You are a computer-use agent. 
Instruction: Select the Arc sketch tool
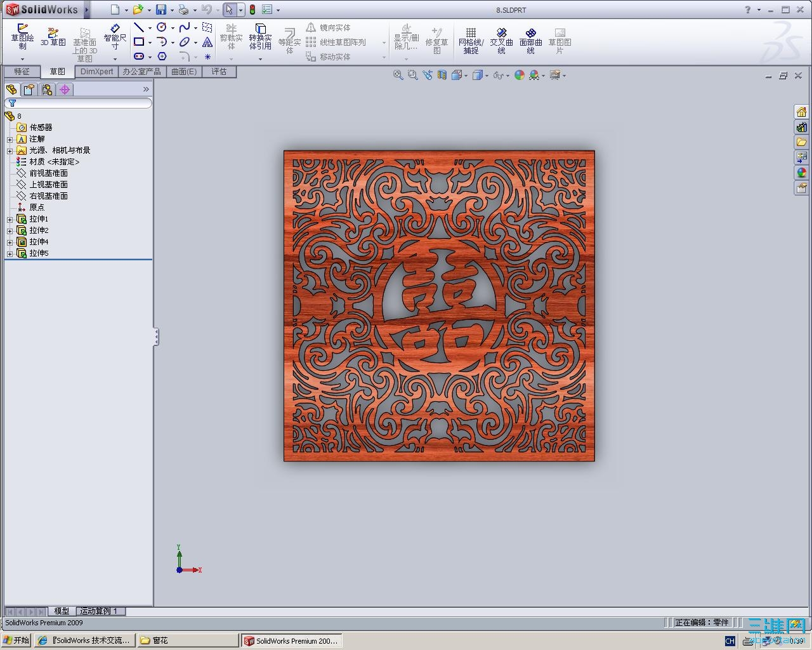pos(162,42)
